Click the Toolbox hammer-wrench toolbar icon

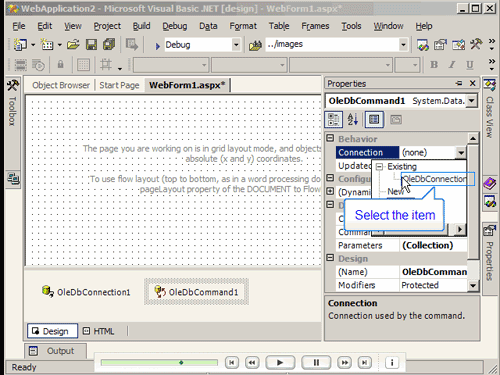476,44
